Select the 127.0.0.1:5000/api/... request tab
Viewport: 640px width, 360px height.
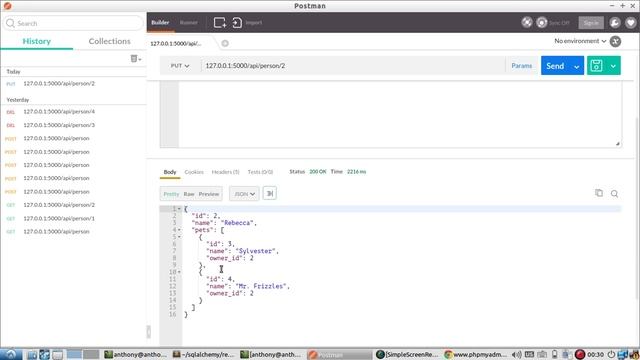pyautogui.click(x=176, y=43)
